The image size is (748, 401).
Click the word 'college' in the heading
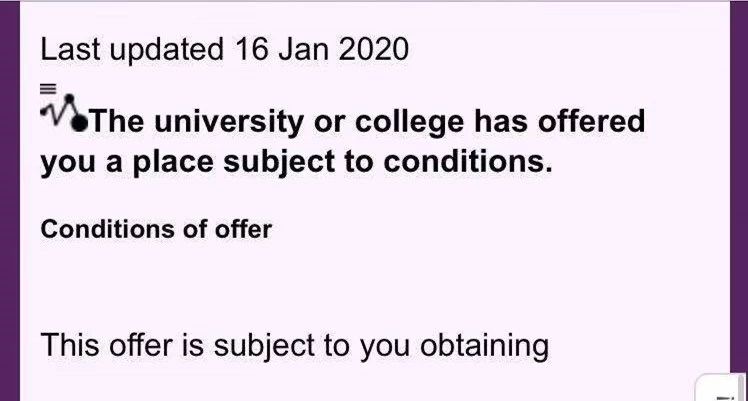click(400, 123)
